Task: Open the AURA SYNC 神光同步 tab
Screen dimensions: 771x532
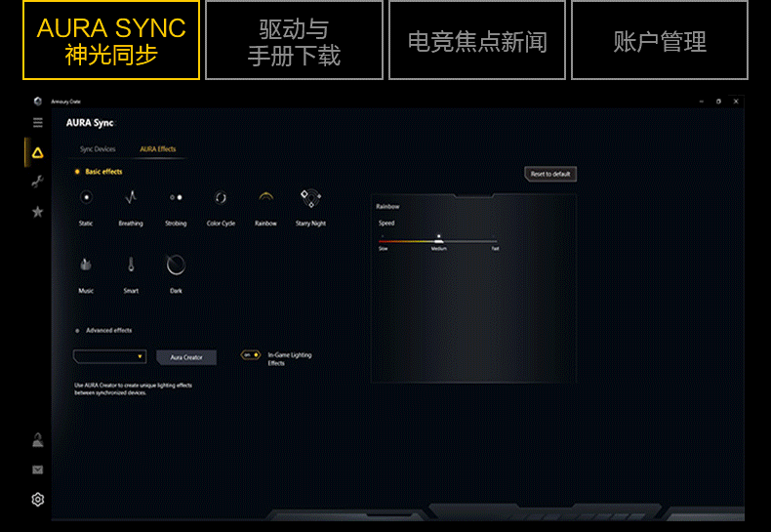Action: (111, 40)
